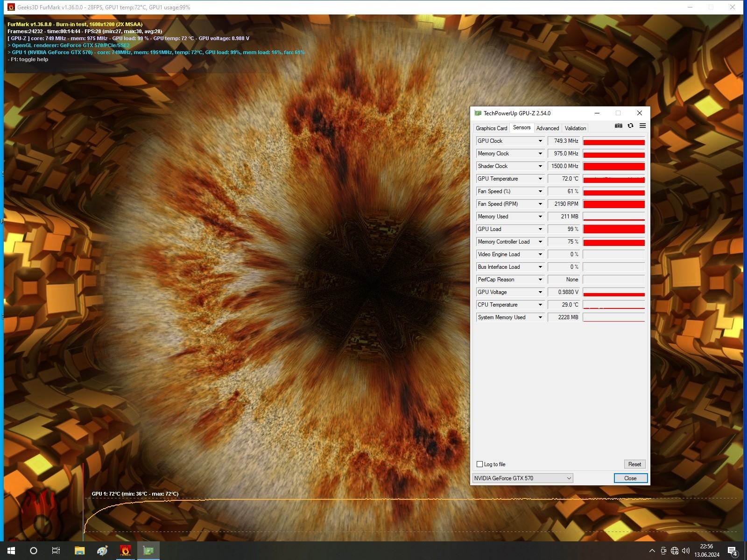Click the 0.9880 V GPU Voltage value
The width and height of the screenshot is (747, 560).
564,292
